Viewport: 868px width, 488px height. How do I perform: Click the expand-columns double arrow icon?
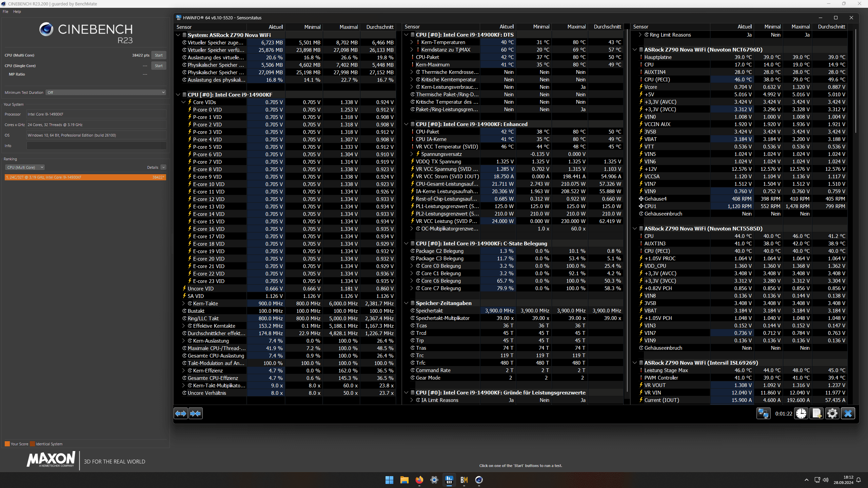coord(181,413)
